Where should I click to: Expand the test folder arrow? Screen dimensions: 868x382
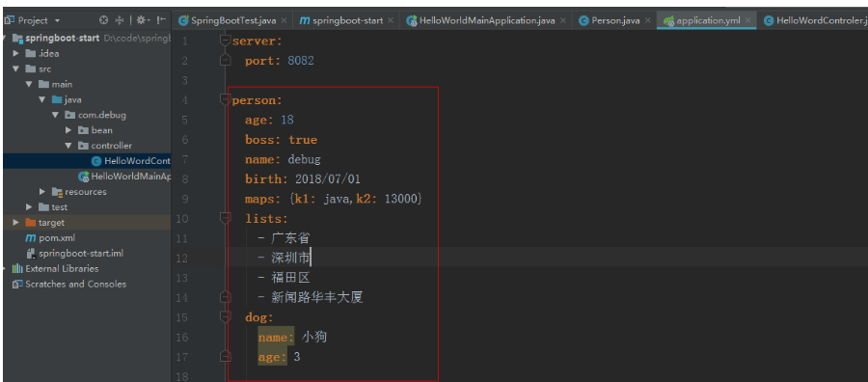click(29, 207)
